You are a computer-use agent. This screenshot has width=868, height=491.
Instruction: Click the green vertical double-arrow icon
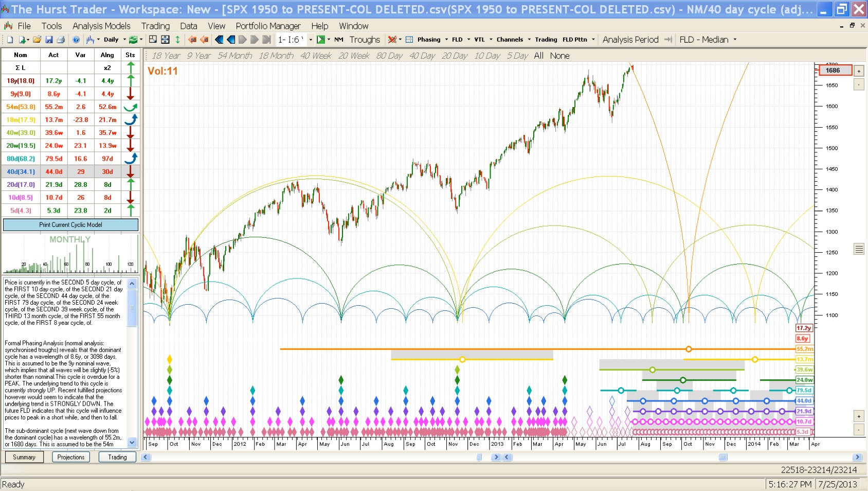point(177,40)
